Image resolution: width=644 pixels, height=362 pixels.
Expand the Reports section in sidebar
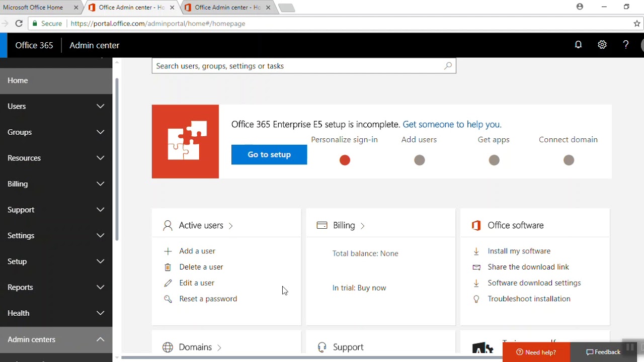pyautogui.click(x=56, y=287)
